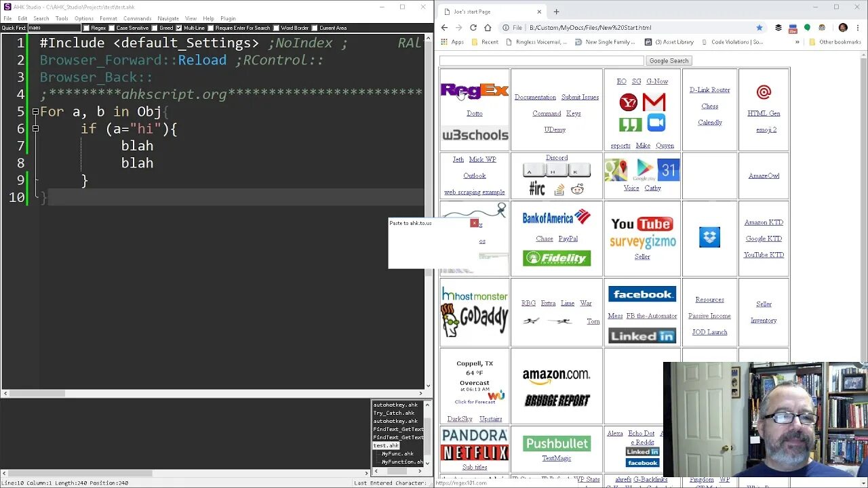Close Joe's start Page tab

pyautogui.click(x=539, y=12)
